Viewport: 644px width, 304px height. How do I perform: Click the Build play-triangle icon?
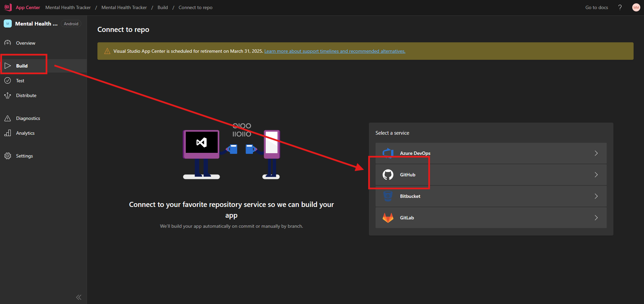[x=8, y=66]
